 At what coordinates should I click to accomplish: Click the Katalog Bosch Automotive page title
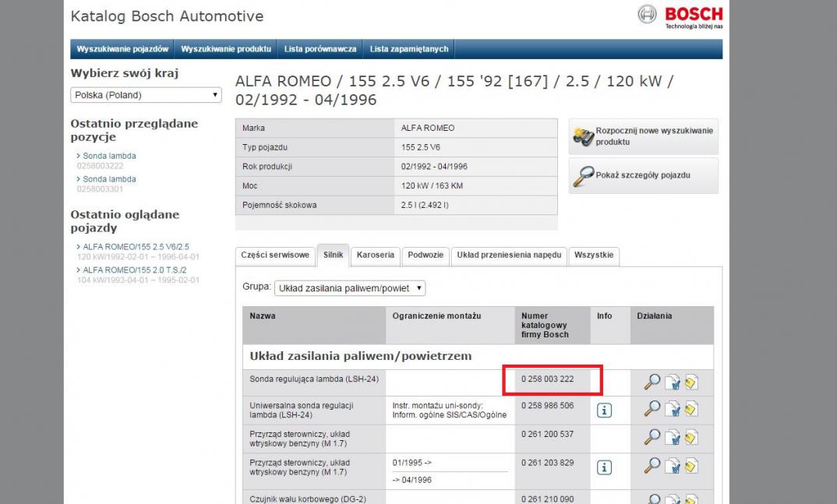coord(167,16)
